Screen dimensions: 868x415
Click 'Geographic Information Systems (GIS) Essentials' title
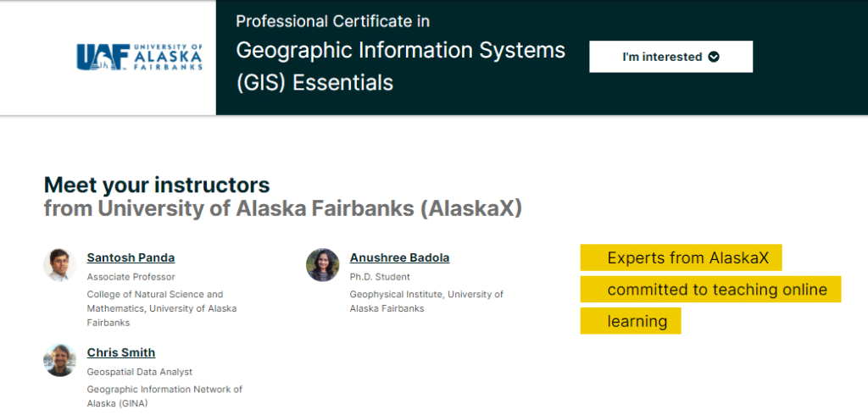(x=401, y=66)
